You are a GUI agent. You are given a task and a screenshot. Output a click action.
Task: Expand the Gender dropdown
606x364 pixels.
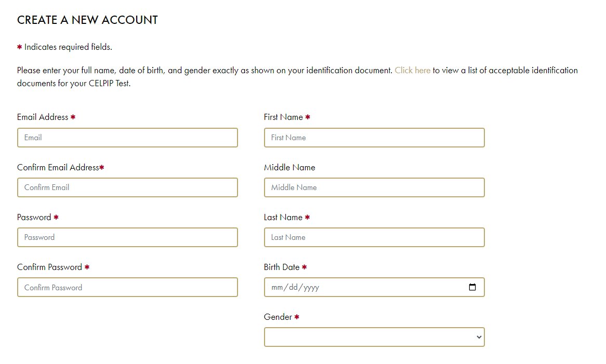click(x=374, y=337)
